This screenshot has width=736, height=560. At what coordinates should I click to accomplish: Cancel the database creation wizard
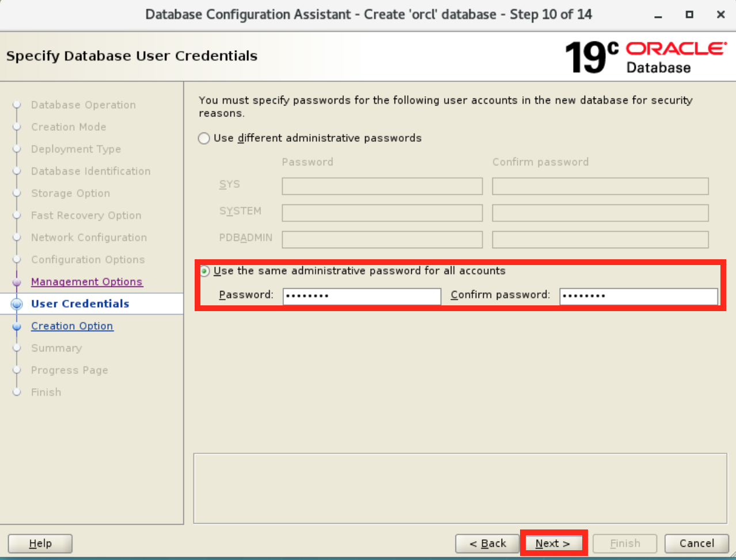(x=697, y=543)
